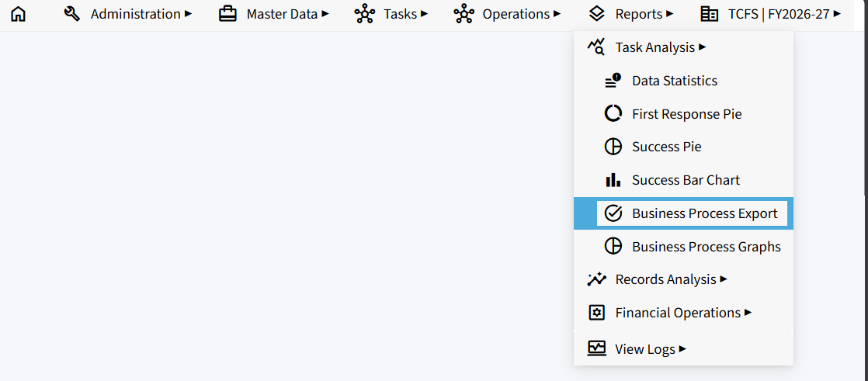Expand the Records Analysis submenu arrow
Image resolution: width=868 pixels, height=381 pixels.
pyautogui.click(x=724, y=279)
